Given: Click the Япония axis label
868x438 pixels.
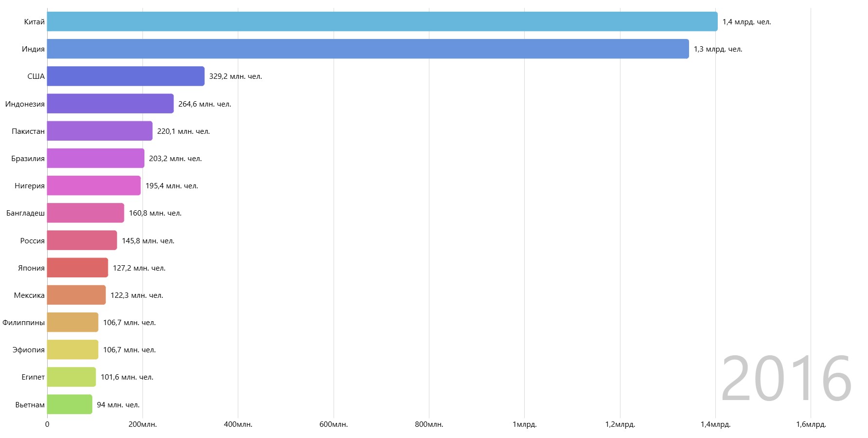Looking at the screenshot, I should tap(31, 268).
